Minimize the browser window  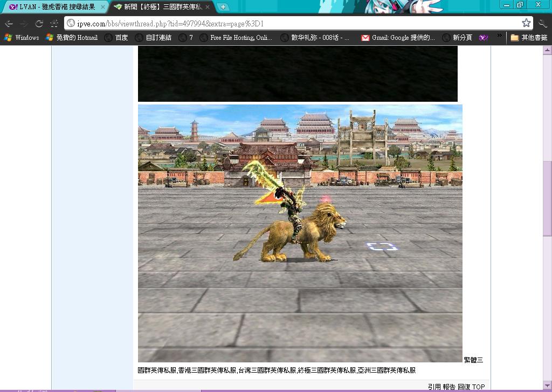507,4
